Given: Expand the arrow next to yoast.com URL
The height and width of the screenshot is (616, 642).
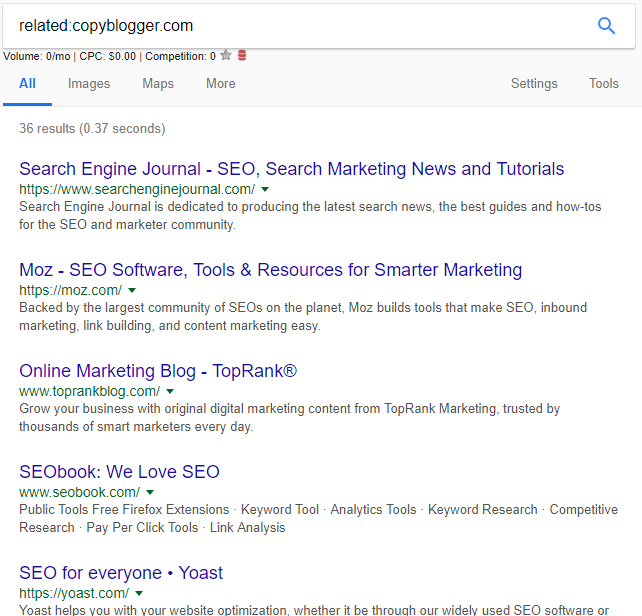Looking at the screenshot, I should coord(140,593).
